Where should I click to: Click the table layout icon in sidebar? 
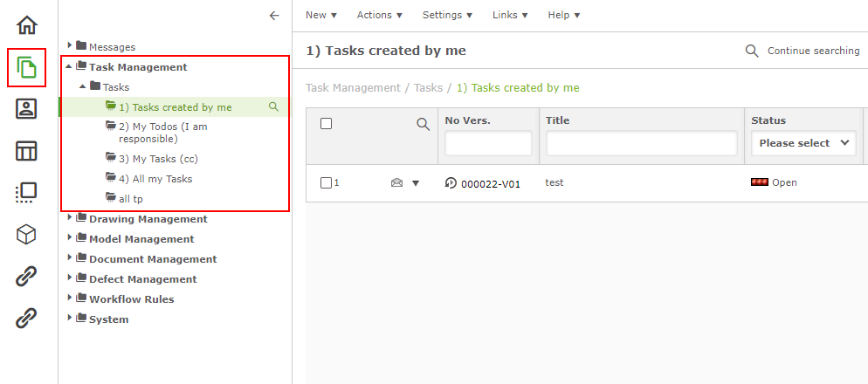coord(27,151)
